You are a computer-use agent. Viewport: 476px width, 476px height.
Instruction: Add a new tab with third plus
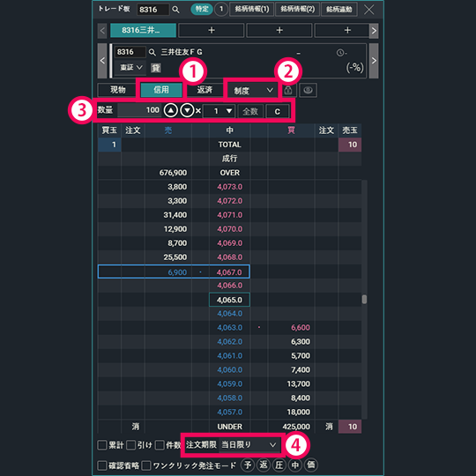(342, 30)
